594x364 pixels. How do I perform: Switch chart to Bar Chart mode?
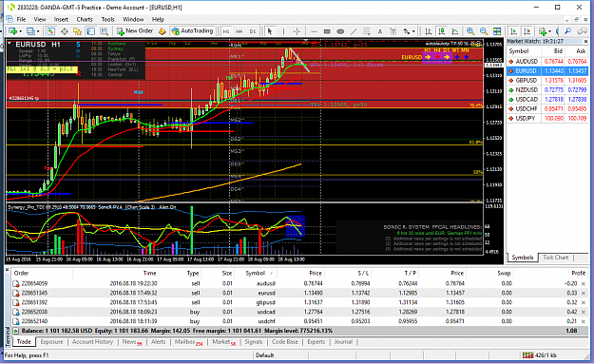(428, 31)
